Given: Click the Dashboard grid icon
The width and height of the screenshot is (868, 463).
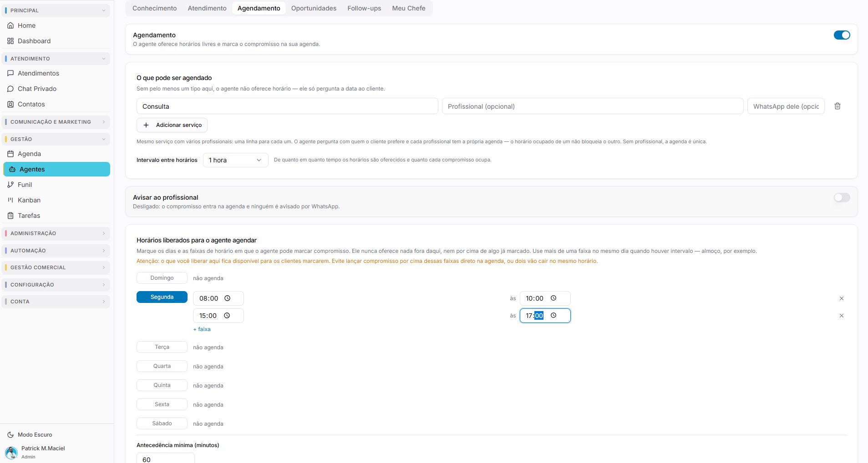Looking at the screenshot, I should (x=10, y=41).
